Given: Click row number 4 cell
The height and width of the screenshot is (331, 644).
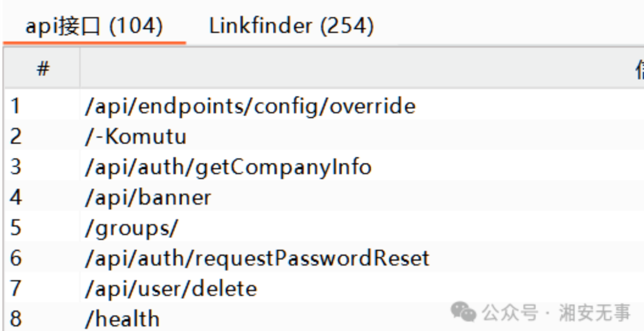Looking at the screenshot, I should [x=15, y=197].
